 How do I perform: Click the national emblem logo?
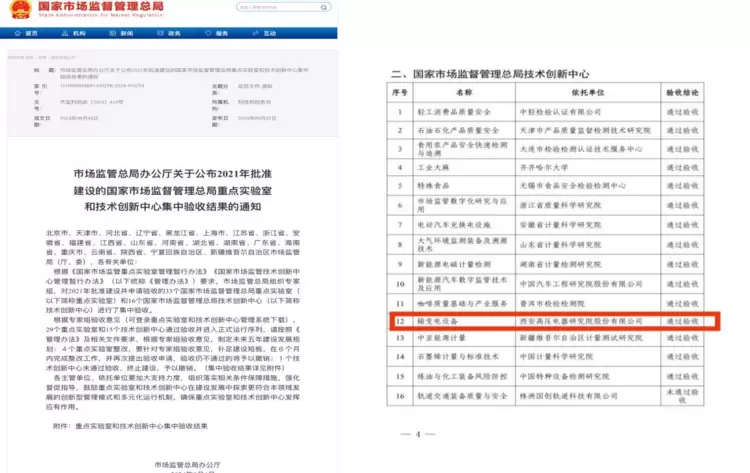20,9
